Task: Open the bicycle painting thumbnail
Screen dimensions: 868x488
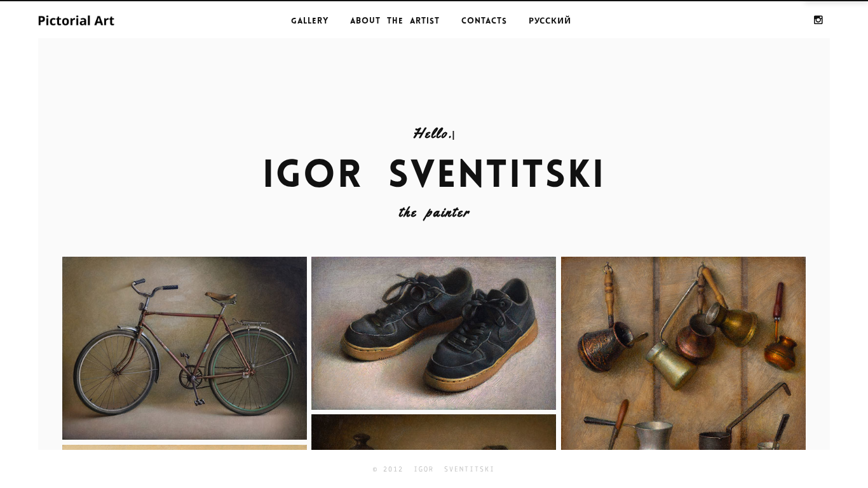Action: pyautogui.click(x=184, y=348)
